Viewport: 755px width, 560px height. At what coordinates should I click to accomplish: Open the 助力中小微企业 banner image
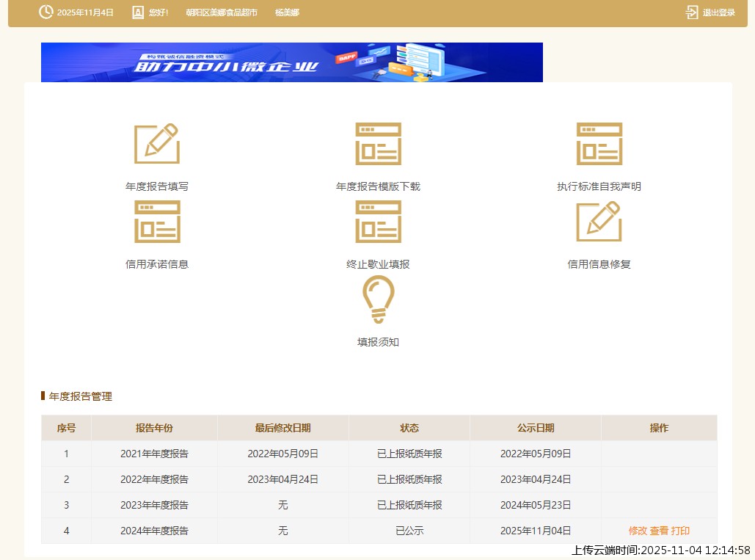click(291, 62)
